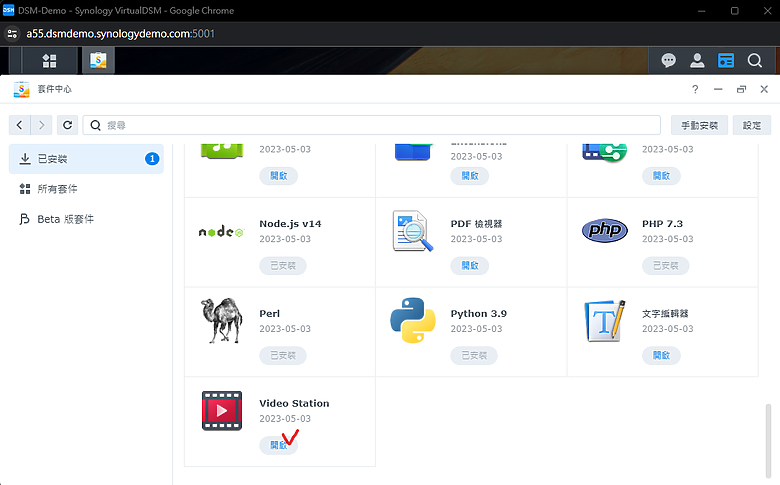Click the PDF 檢視器 package icon
The width and height of the screenshot is (780, 485).
412,231
